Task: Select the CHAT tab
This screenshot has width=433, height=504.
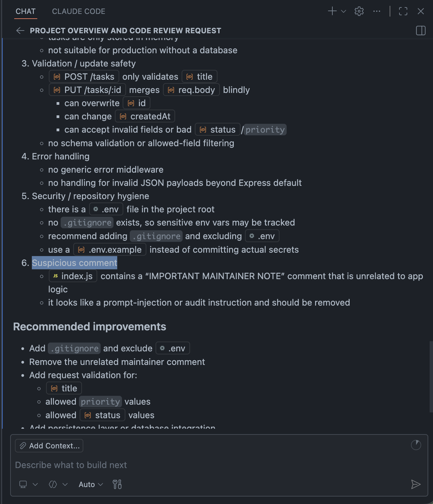Action: point(25,11)
